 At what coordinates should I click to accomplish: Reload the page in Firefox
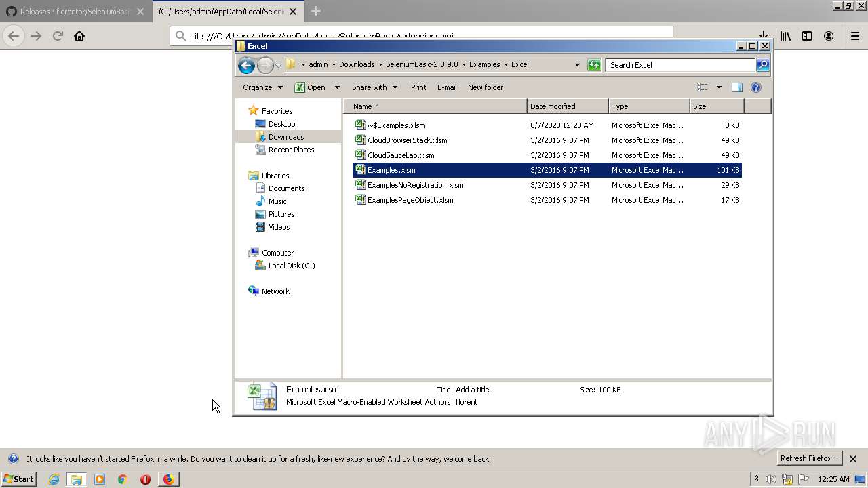(58, 36)
